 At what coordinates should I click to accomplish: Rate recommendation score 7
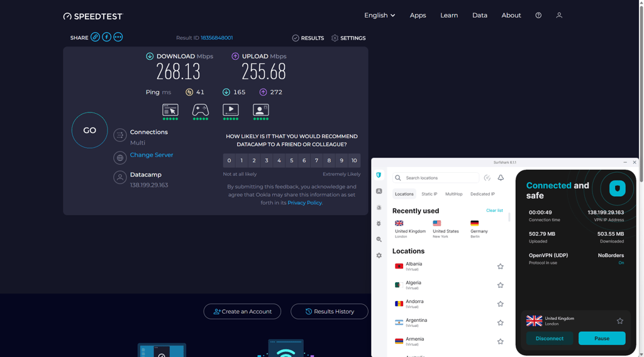[x=317, y=160]
